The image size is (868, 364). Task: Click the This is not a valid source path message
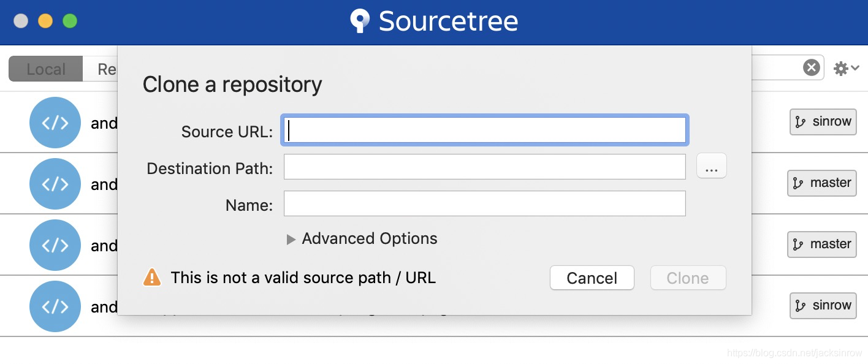click(x=303, y=278)
